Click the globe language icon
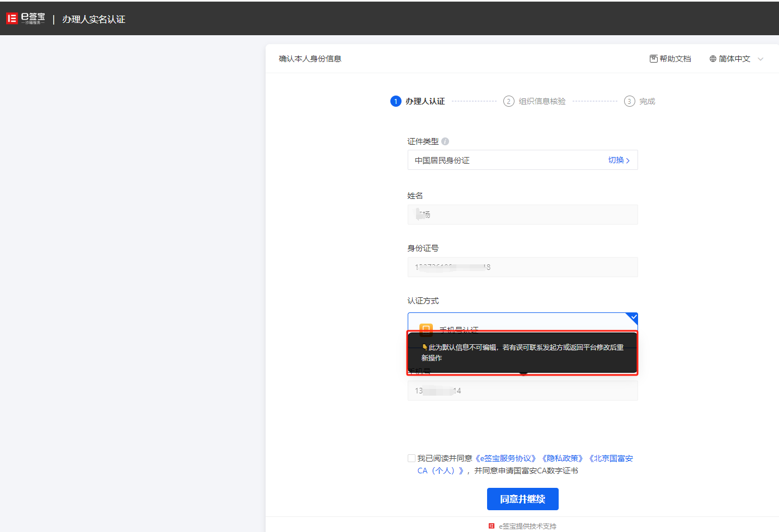The image size is (779, 532). [x=712, y=59]
